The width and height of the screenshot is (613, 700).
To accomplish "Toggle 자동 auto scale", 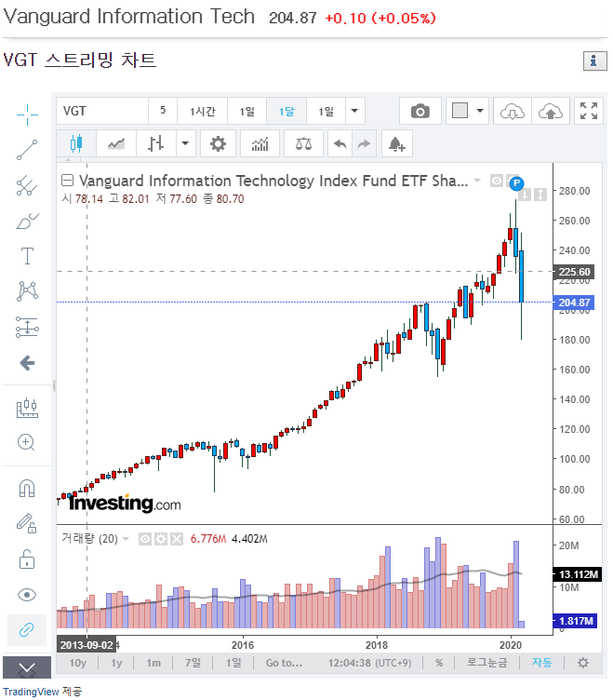I will click(x=541, y=663).
